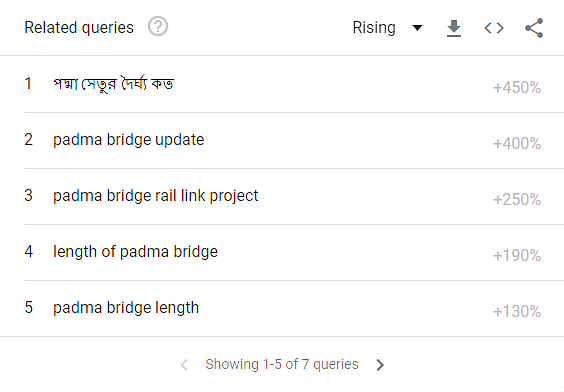Download related queries as CSV
564x392 pixels.
(454, 28)
